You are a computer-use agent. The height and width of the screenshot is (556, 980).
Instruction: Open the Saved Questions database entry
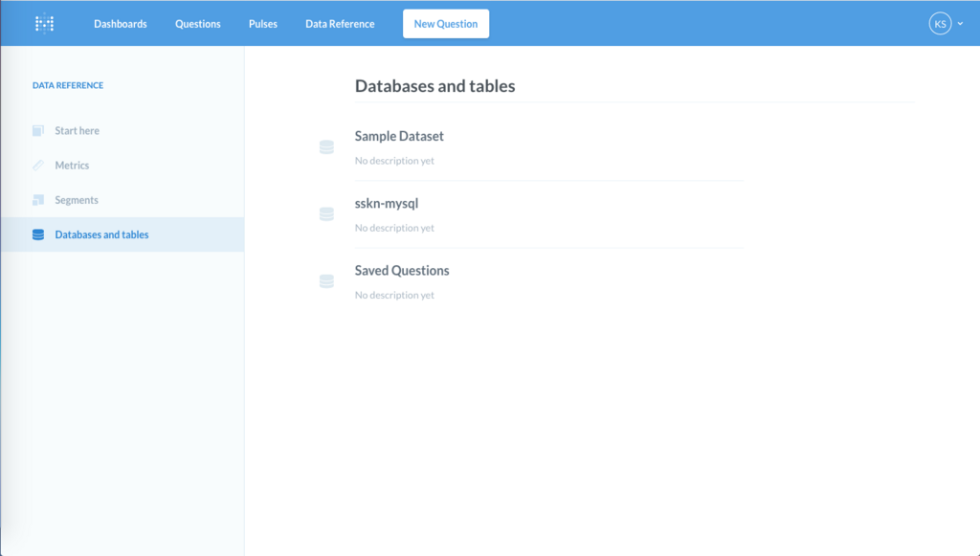click(402, 271)
